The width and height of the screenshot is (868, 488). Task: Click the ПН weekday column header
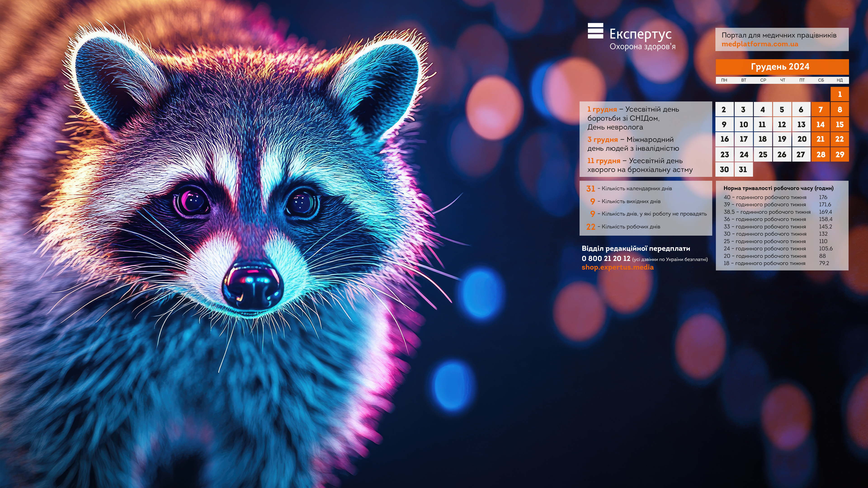pos(724,80)
